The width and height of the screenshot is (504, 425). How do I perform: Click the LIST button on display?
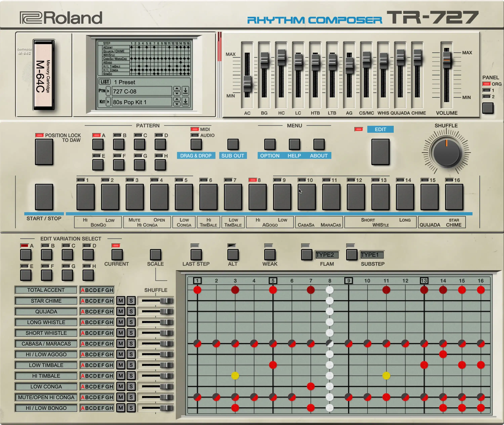click(x=105, y=82)
